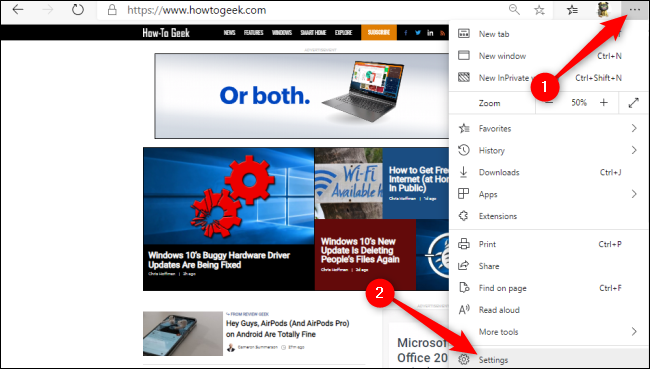
Task: Open More tools menu item
Action: tap(548, 332)
